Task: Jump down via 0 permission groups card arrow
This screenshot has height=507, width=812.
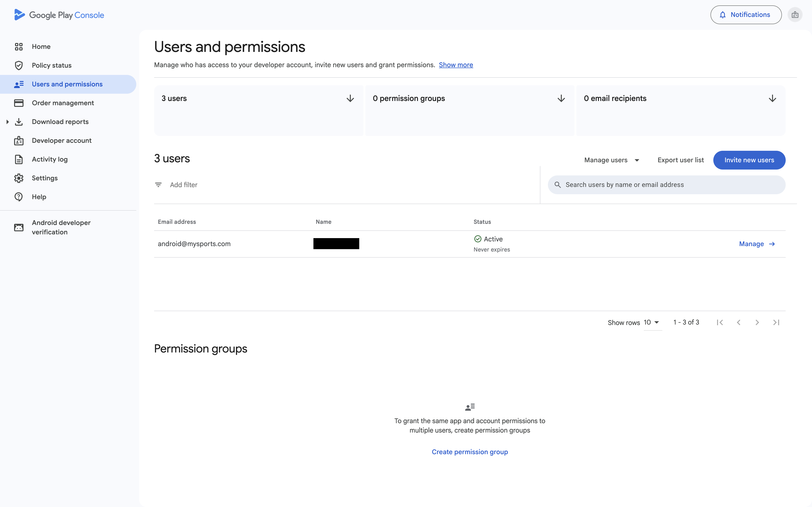Action: tap(561, 98)
